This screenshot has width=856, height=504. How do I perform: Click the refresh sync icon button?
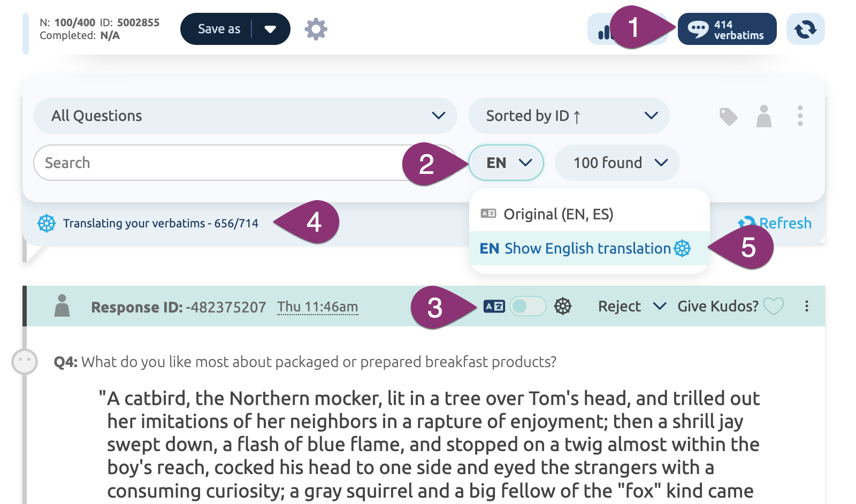pos(805,29)
